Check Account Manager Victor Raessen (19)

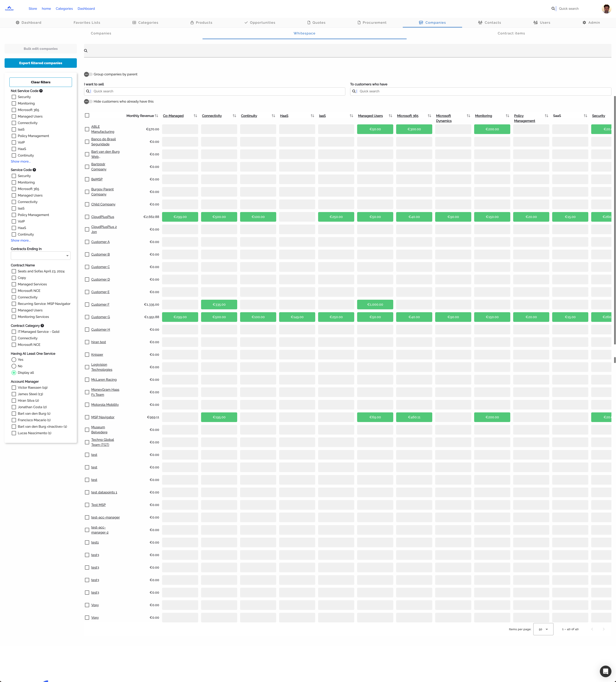pyautogui.click(x=14, y=388)
